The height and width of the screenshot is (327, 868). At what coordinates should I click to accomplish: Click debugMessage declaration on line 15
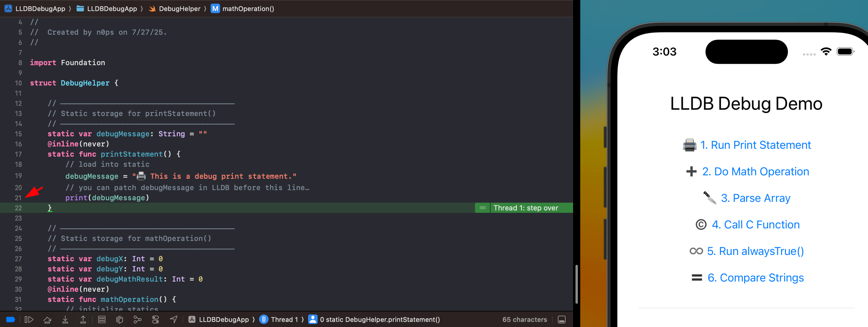click(x=123, y=134)
